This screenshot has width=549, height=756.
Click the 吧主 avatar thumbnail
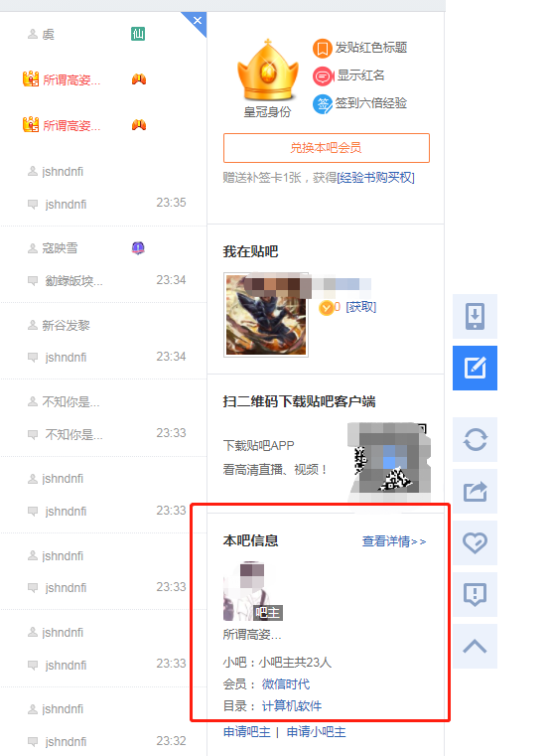pyautogui.click(x=252, y=591)
